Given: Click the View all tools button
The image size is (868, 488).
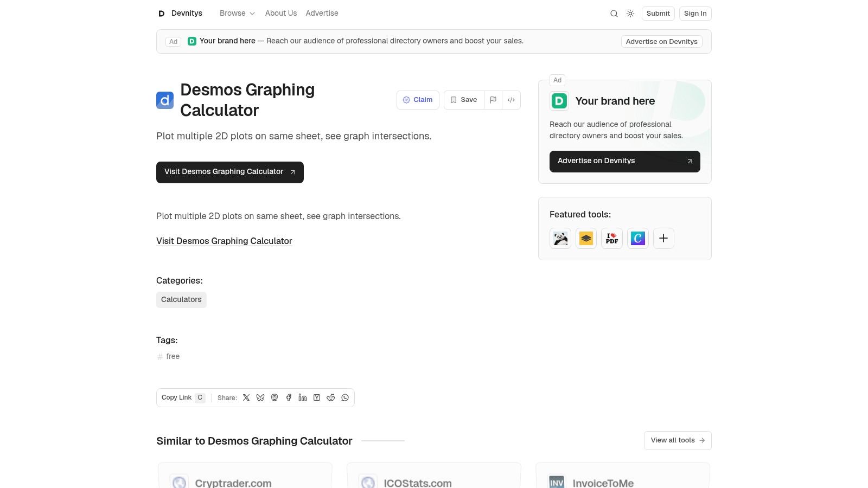Looking at the screenshot, I should pos(678,440).
